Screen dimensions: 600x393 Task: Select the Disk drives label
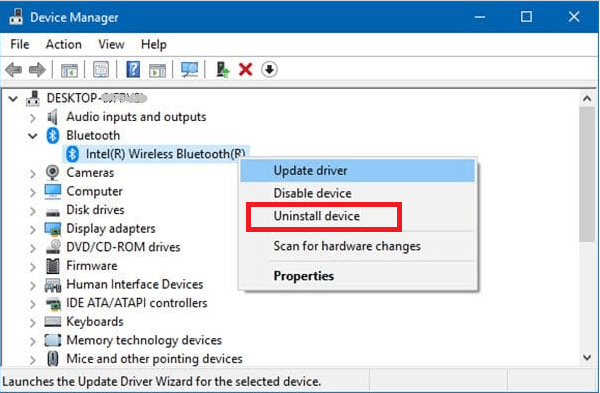(x=95, y=210)
